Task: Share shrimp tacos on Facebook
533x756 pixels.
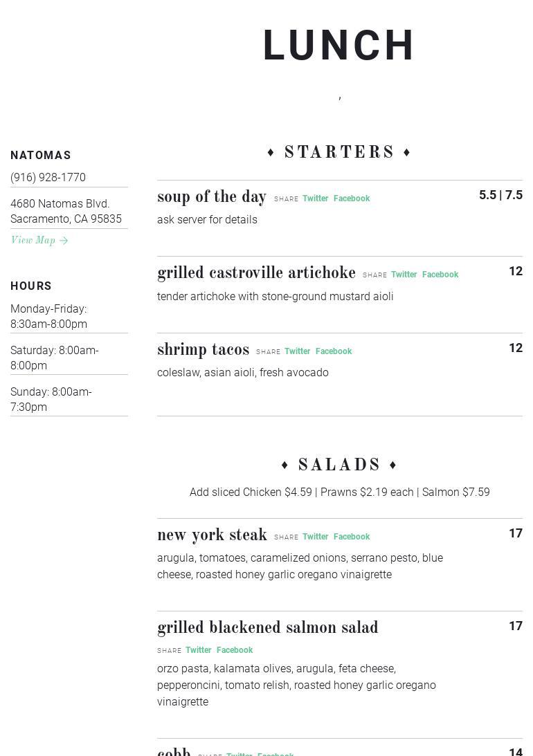Action: coord(334,351)
